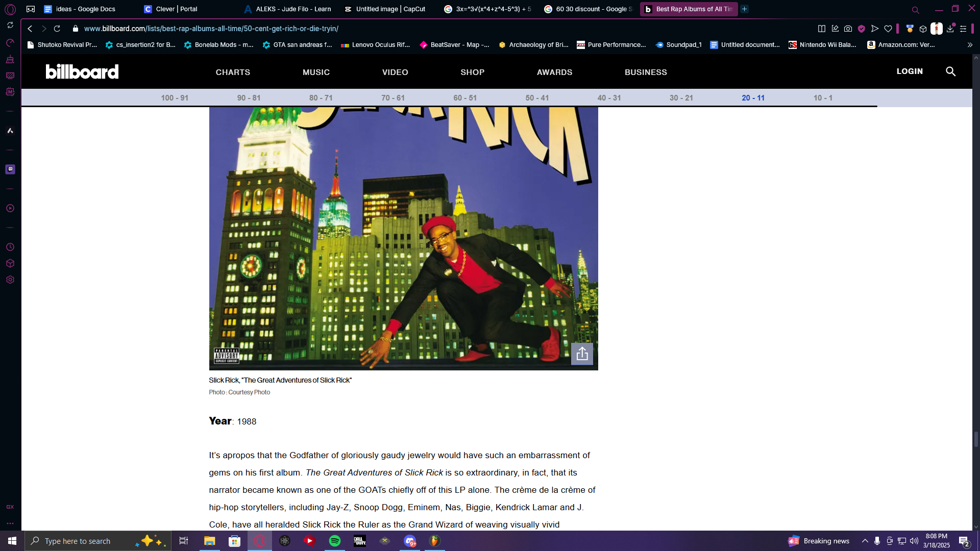980x551 pixels.
Task: Open FL Studio from the taskbar
Action: (x=435, y=541)
